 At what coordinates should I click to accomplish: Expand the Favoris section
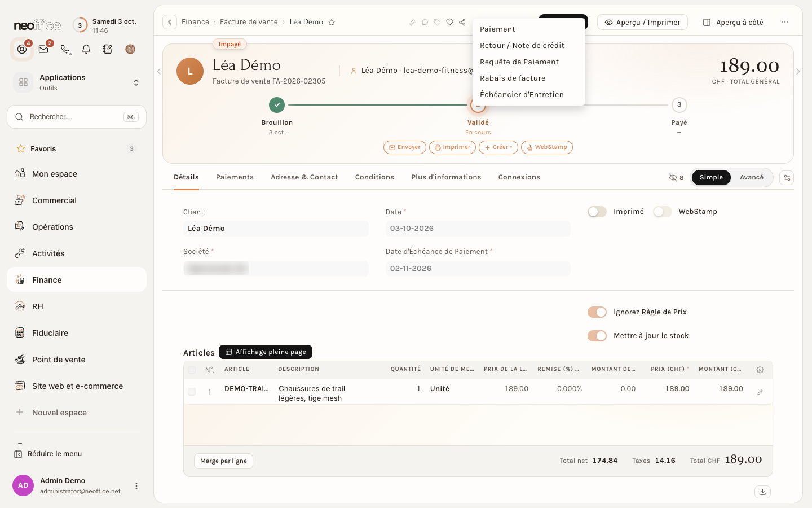pos(77,148)
